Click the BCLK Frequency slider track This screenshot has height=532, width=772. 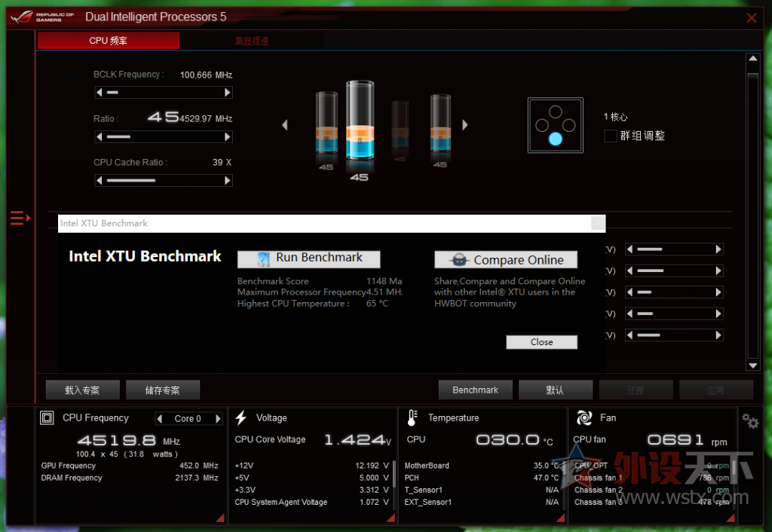coord(164,93)
